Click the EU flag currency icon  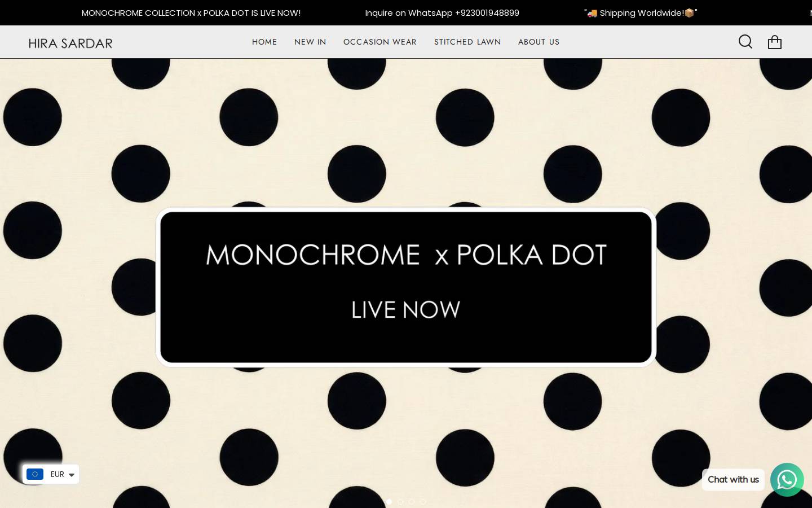click(35, 474)
